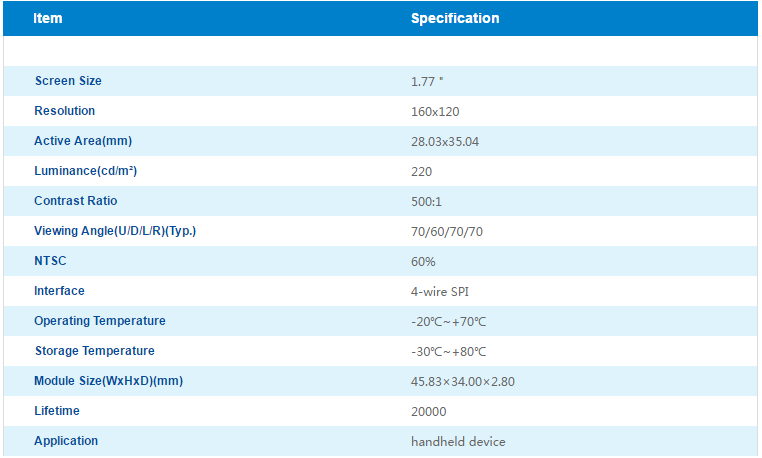Image resolution: width=762 pixels, height=458 pixels.
Task: Select the 'Storage Temperature' label
Action: coord(94,351)
